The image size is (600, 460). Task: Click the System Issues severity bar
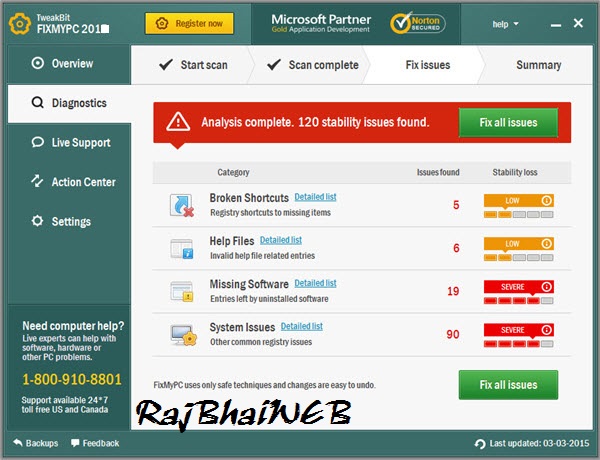[x=518, y=344]
